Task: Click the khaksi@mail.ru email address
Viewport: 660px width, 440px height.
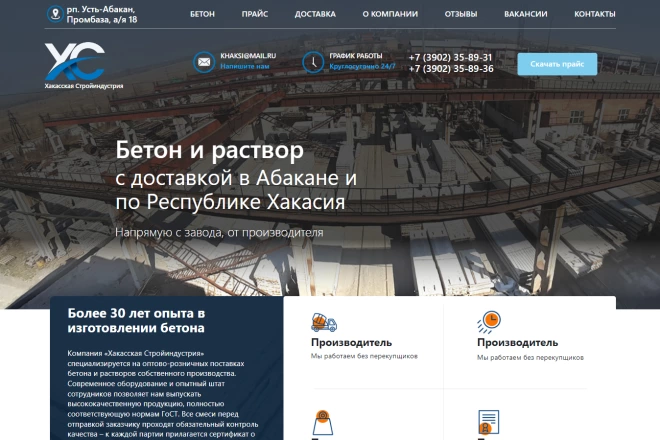Action: (248, 56)
